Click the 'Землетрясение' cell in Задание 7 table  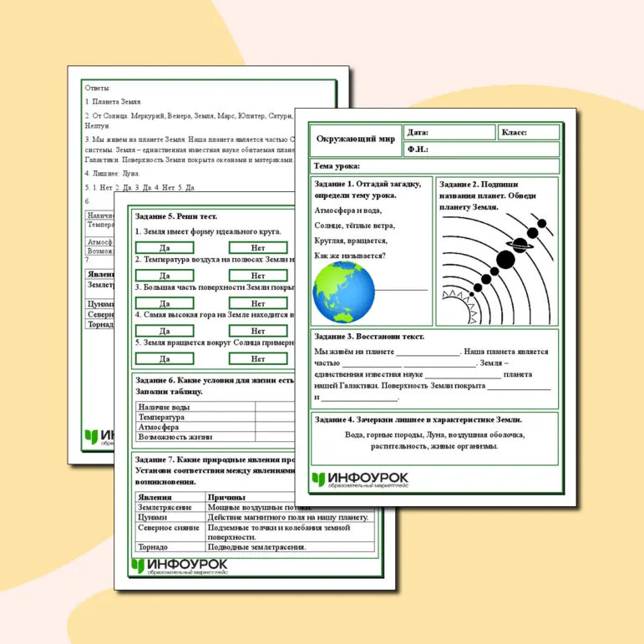[170, 507]
